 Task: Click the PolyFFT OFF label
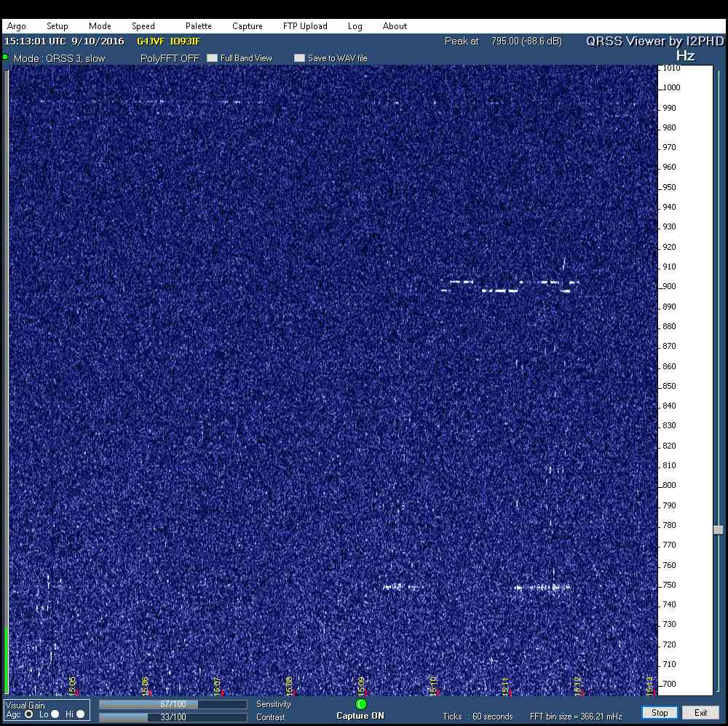click(x=170, y=58)
